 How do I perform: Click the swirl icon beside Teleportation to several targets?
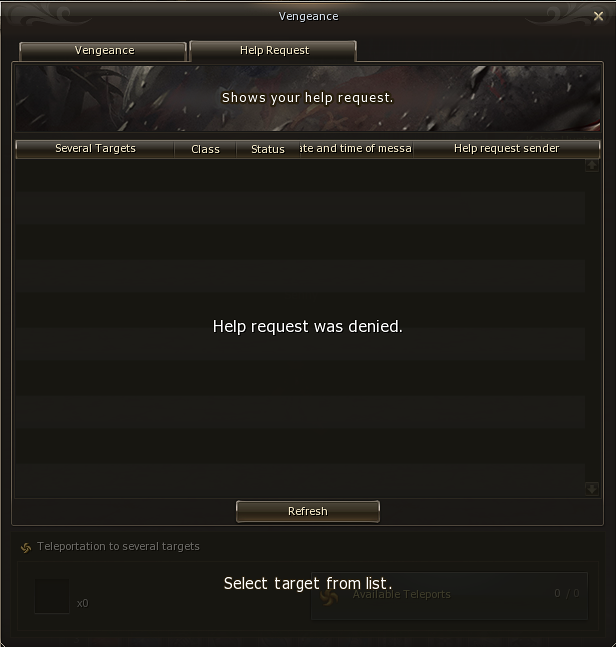point(26,548)
